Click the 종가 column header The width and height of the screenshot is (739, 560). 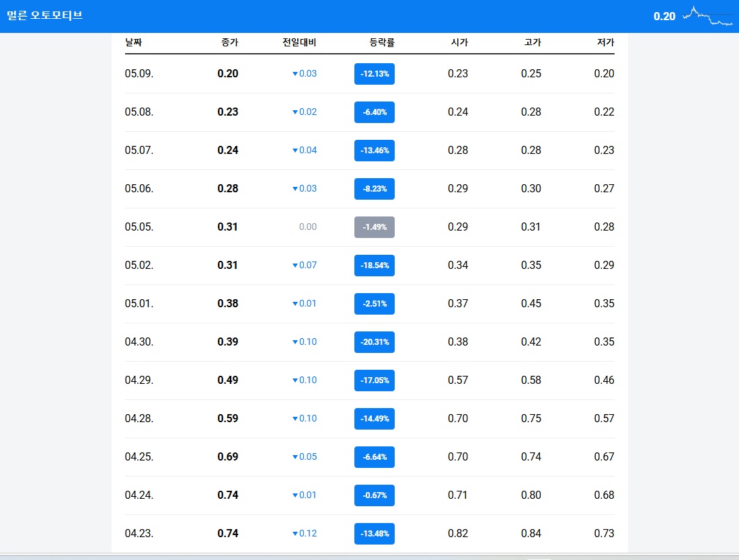pos(229,42)
